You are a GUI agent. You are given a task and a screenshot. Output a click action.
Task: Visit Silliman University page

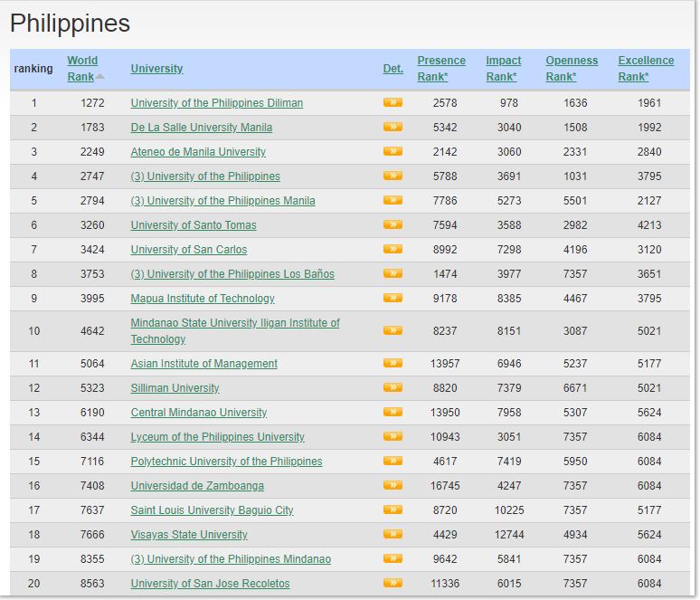(x=175, y=388)
